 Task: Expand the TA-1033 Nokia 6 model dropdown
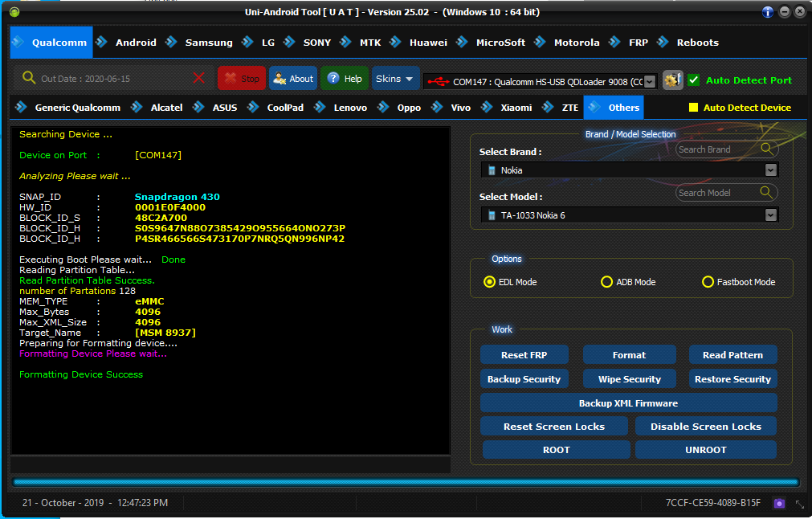click(x=770, y=215)
